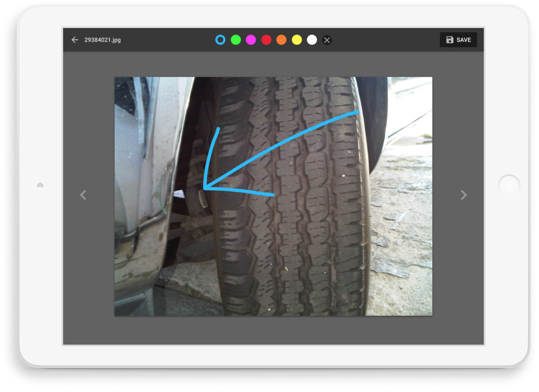Choose the yellow drawing color
This screenshot has height=392, width=539.
click(296, 40)
